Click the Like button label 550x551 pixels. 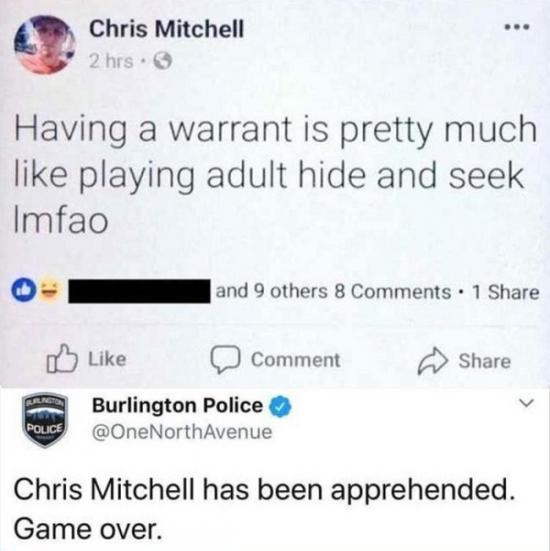(x=106, y=359)
